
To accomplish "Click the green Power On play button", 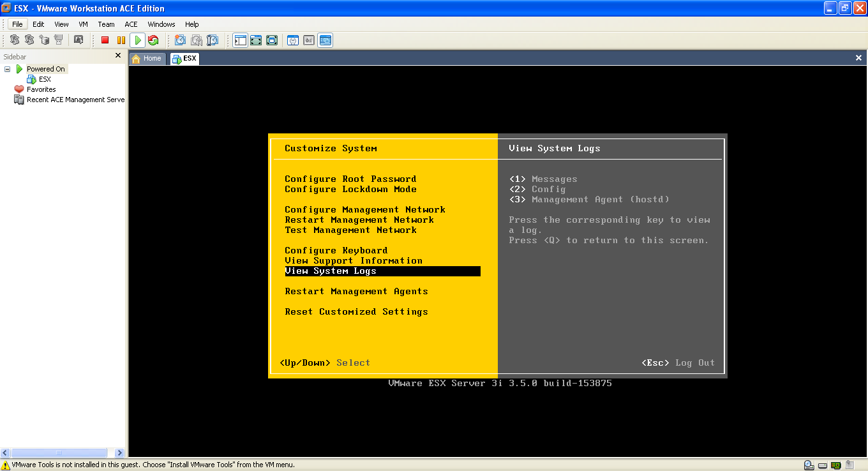I will 137,40.
